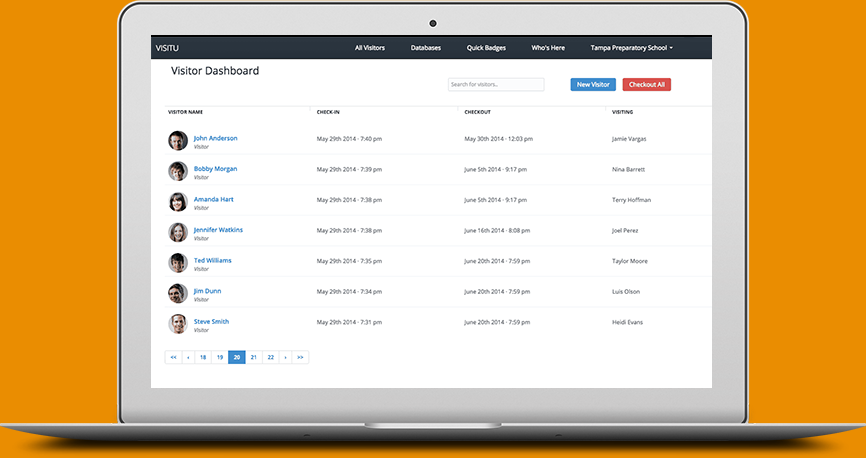The height and width of the screenshot is (458, 866).
Task: Click Bobby Morgan's profile picture
Action: click(x=177, y=171)
